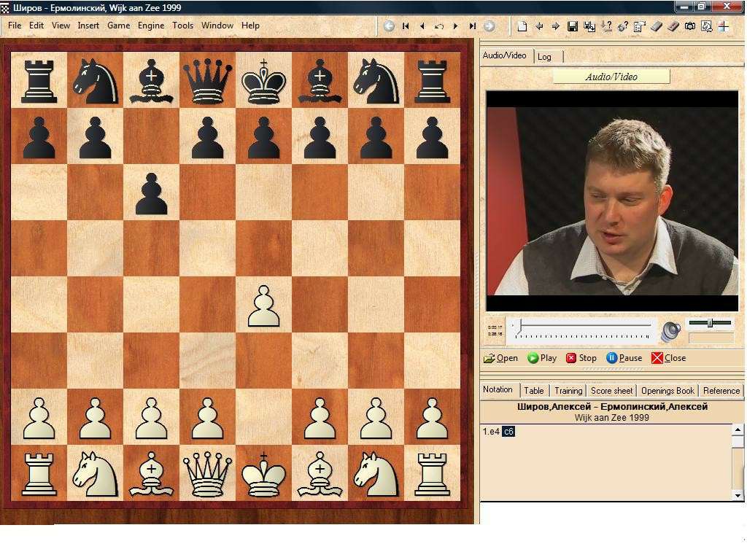Screen dimensions: 747x560
Task: Click the game title Широв – Ермолинский header
Action: [612, 407]
